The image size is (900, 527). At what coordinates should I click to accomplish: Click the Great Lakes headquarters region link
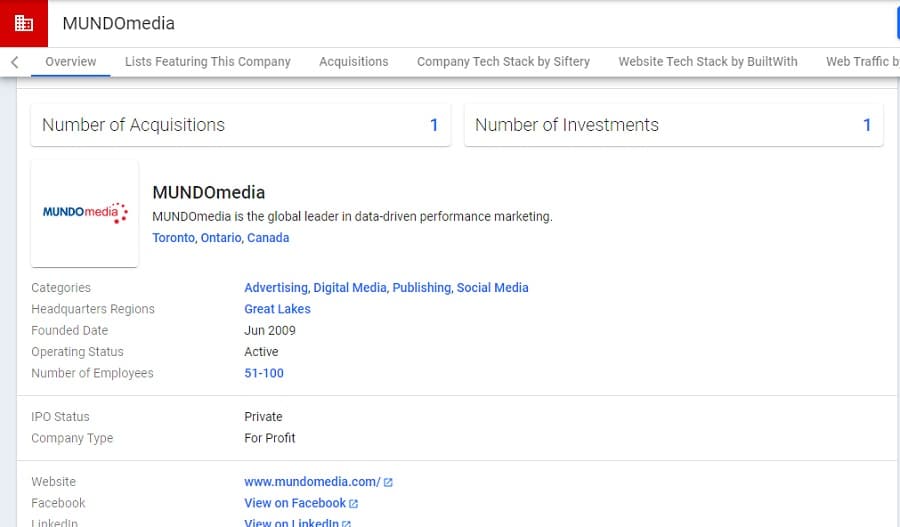(277, 309)
